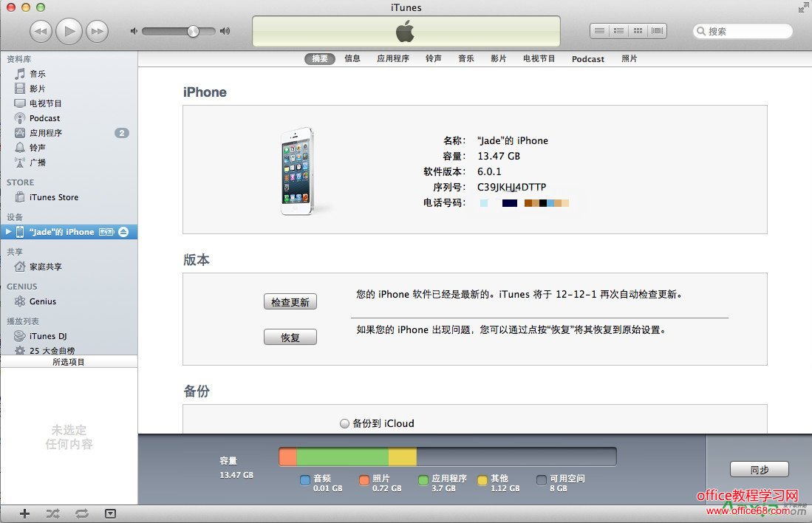Toggle repeat icon in bottom bar

(x=82, y=513)
